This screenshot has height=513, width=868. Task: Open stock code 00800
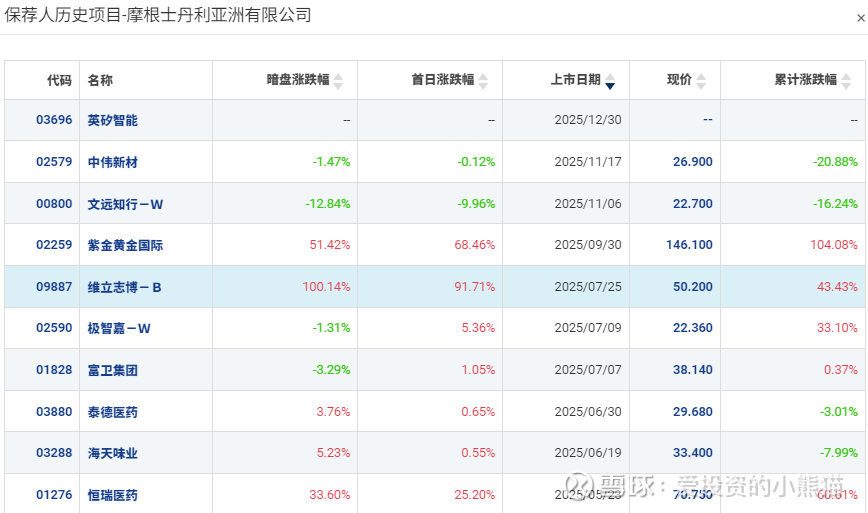[x=54, y=204]
